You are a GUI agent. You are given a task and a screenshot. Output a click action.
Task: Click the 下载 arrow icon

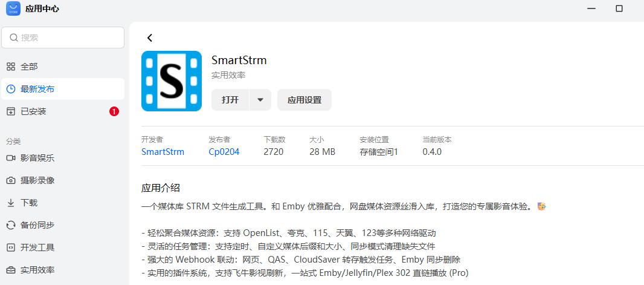[11, 203]
